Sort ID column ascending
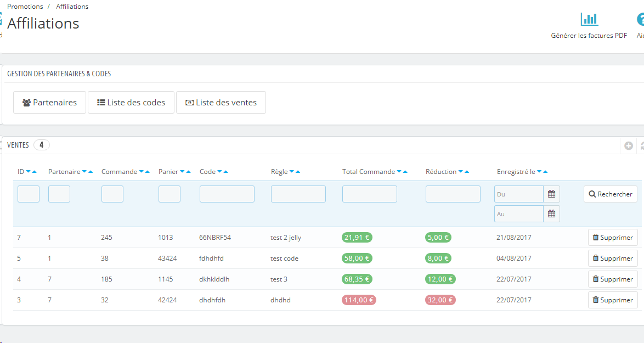Viewport: 644px width, 343px height. coord(35,172)
